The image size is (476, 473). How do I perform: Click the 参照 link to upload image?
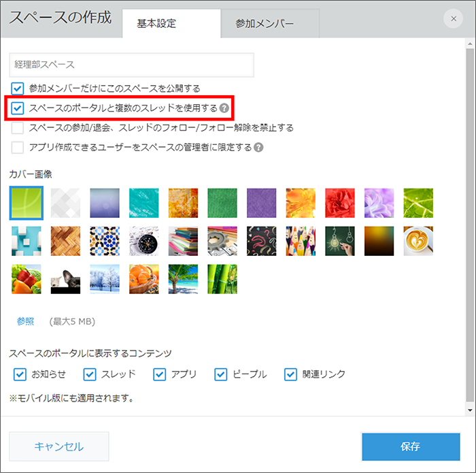26,321
